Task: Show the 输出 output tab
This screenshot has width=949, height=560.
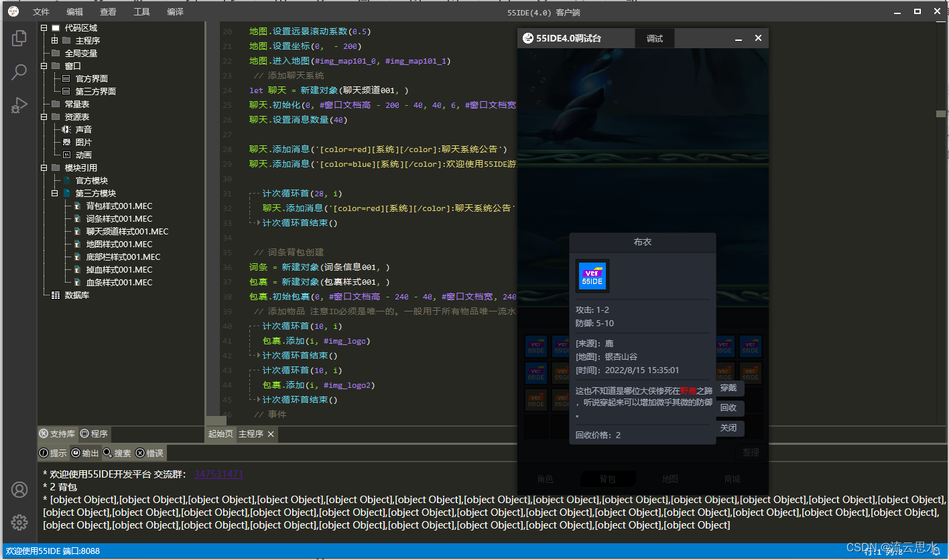Action: click(85, 453)
